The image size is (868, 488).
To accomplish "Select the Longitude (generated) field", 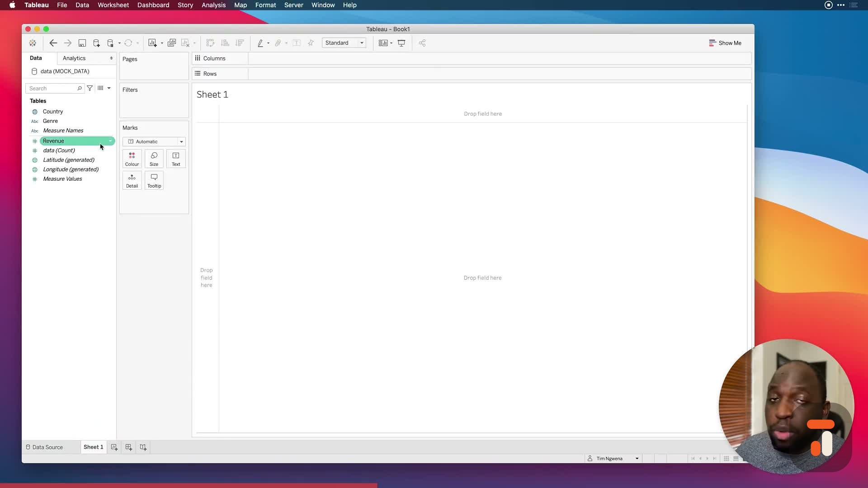I will pyautogui.click(x=71, y=169).
